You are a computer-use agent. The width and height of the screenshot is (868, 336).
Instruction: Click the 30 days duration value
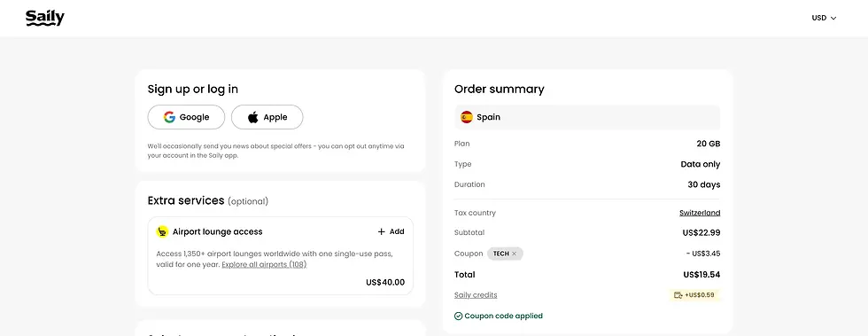tap(703, 184)
